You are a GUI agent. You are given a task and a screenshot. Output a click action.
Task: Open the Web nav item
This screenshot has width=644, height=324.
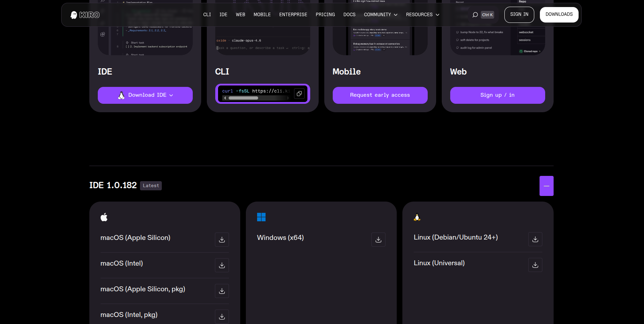click(x=241, y=15)
